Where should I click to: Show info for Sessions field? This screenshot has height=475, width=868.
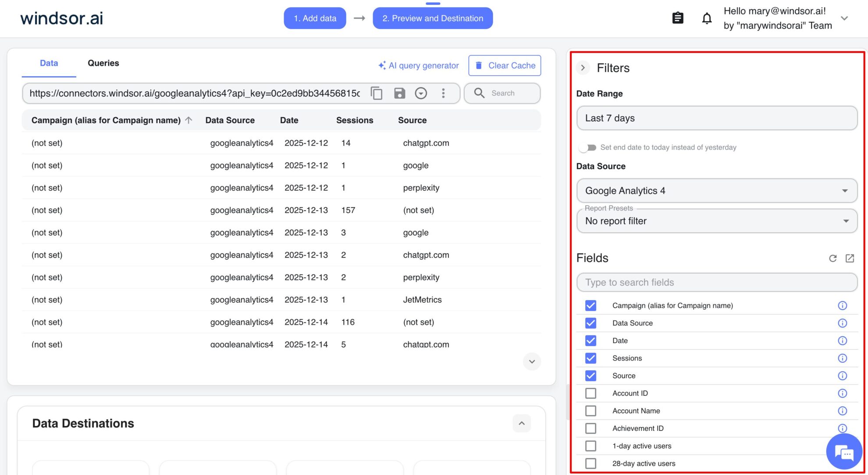[842, 358]
